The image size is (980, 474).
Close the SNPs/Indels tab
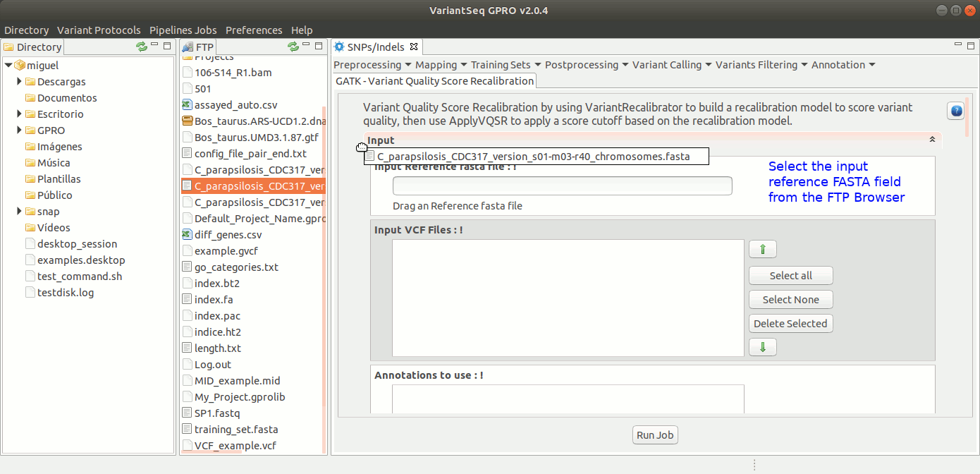click(x=415, y=47)
